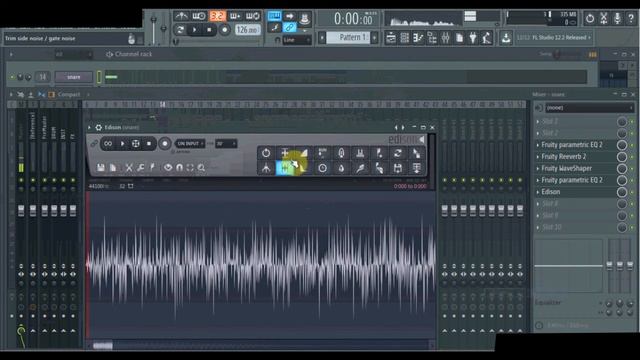Image resolution: width=640 pixels, height=360 pixels.
Task: Toggle the enable knob for Fruity Reeverb 2
Action: tap(622, 157)
